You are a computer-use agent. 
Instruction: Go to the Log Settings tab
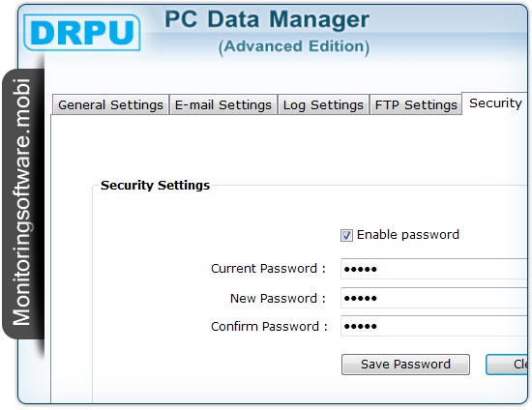tap(323, 104)
